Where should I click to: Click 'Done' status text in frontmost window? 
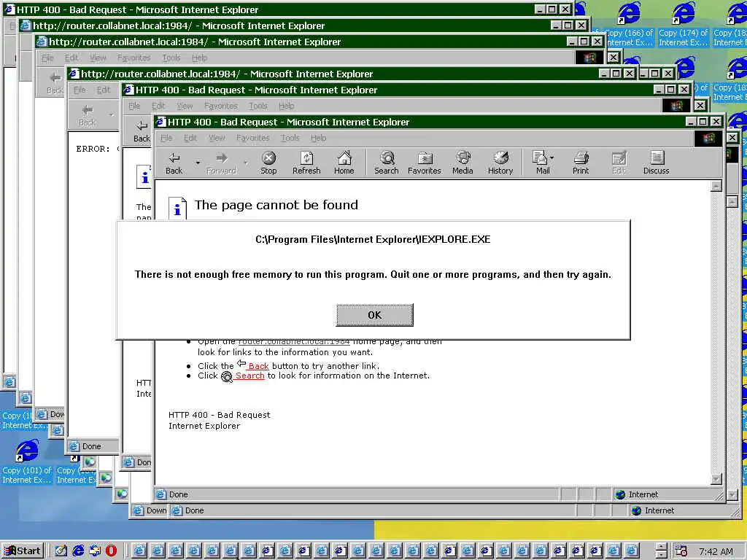[x=179, y=495]
